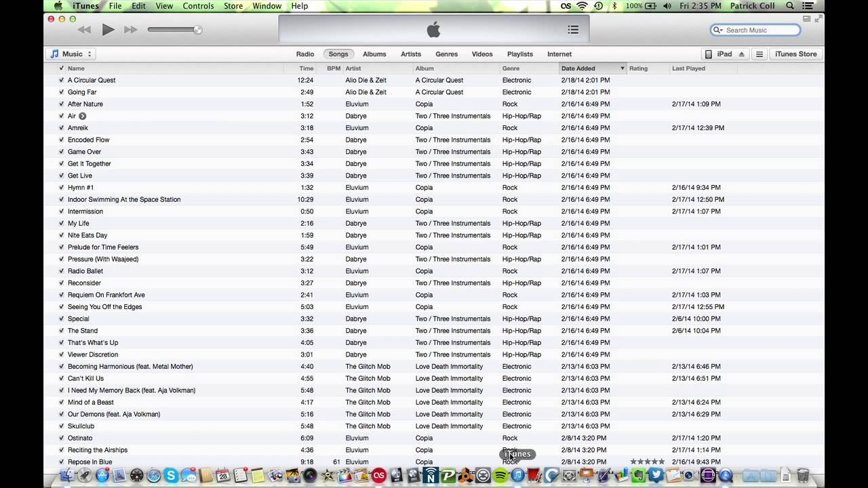
Task: Open Notification Center in menu bar
Action: 808,5
